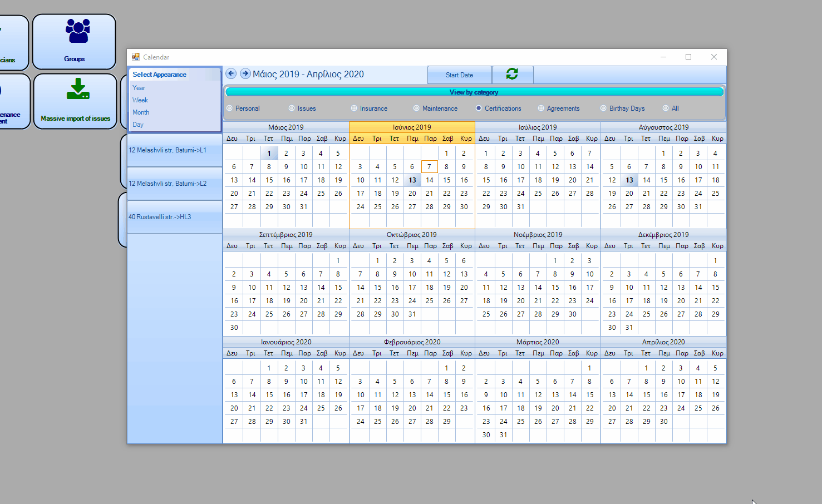
Task: Select the Birthay Days radio button
Action: (x=604, y=108)
